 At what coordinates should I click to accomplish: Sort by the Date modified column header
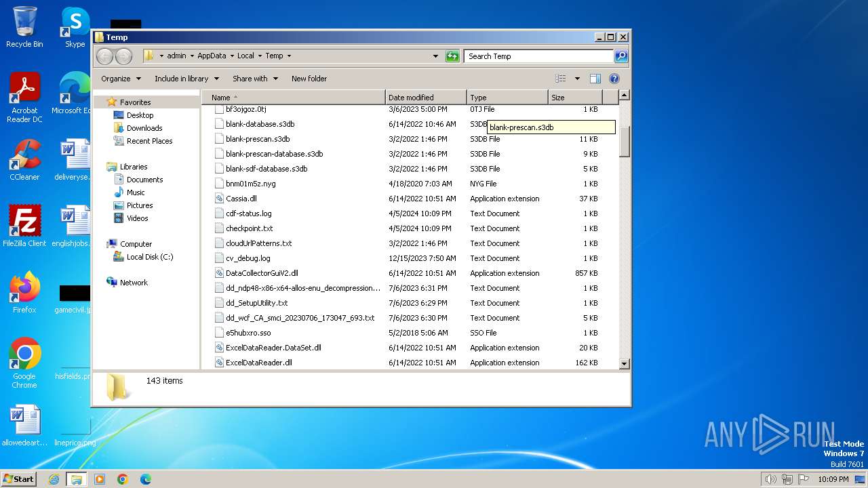[x=426, y=98]
